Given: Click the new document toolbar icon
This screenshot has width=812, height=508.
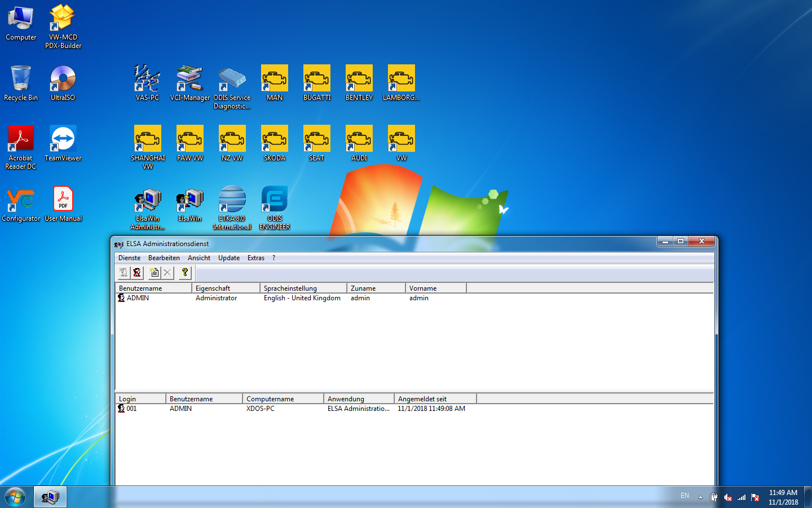Looking at the screenshot, I should [155, 273].
